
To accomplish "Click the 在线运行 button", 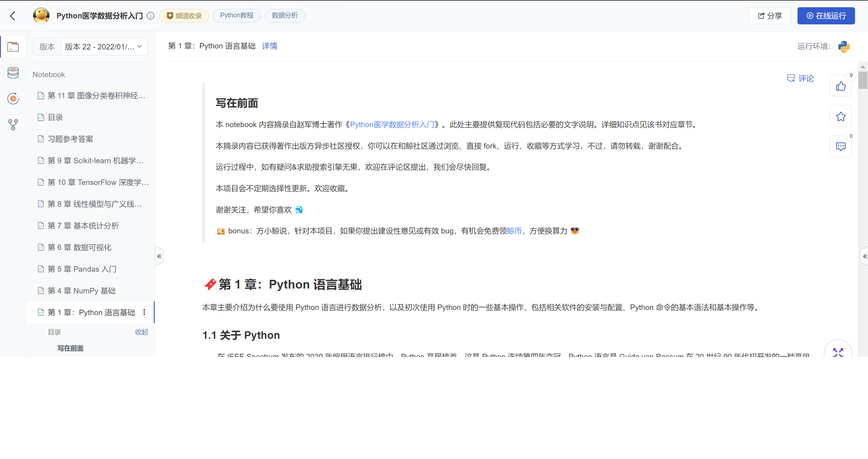I will (826, 16).
